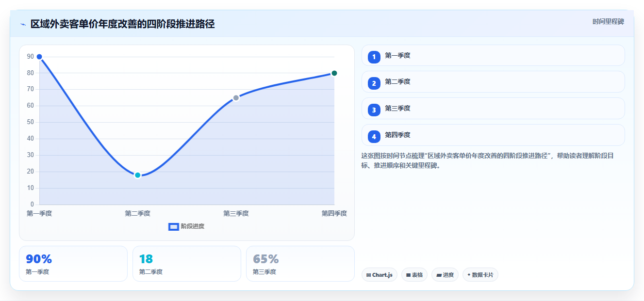
Task: Click the y-axis value 0
Action: click(32, 204)
